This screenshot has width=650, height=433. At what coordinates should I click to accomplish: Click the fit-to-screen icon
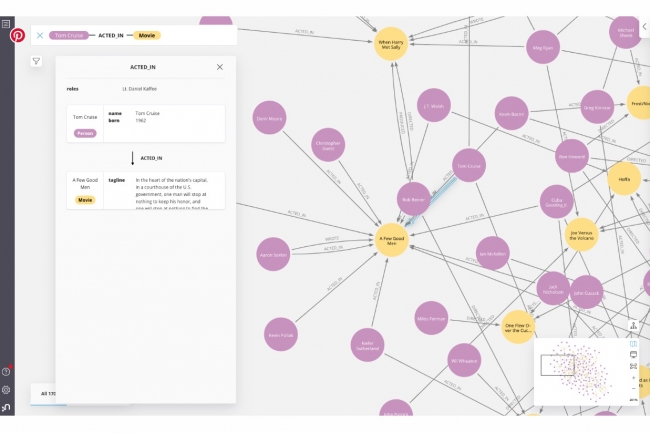(x=633, y=366)
